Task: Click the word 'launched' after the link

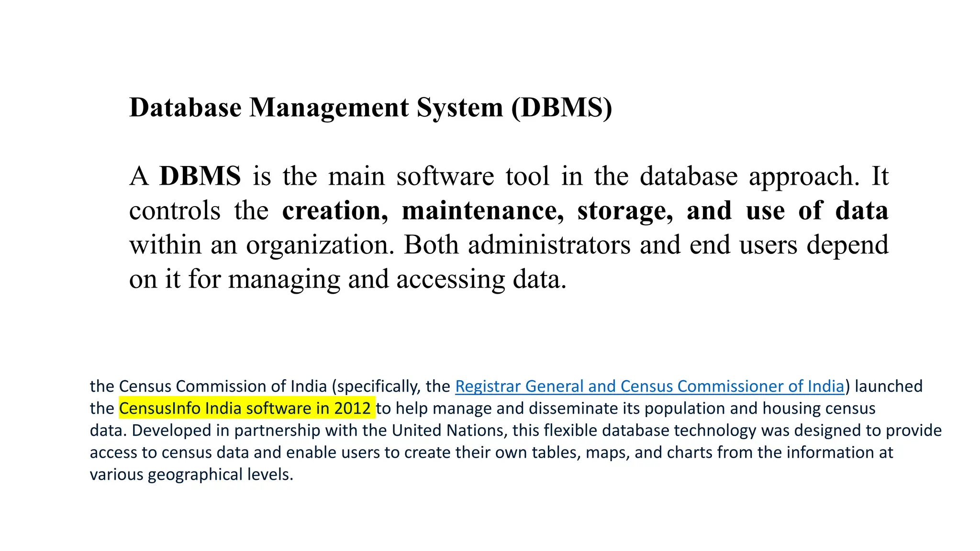Action: pos(888,386)
